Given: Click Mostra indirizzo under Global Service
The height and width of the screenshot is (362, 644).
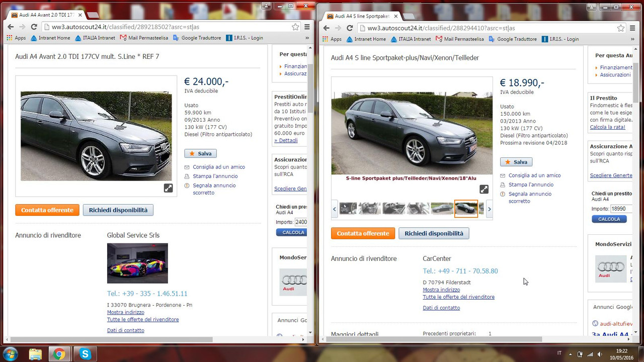Looking at the screenshot, I should [x=126, y=312].
